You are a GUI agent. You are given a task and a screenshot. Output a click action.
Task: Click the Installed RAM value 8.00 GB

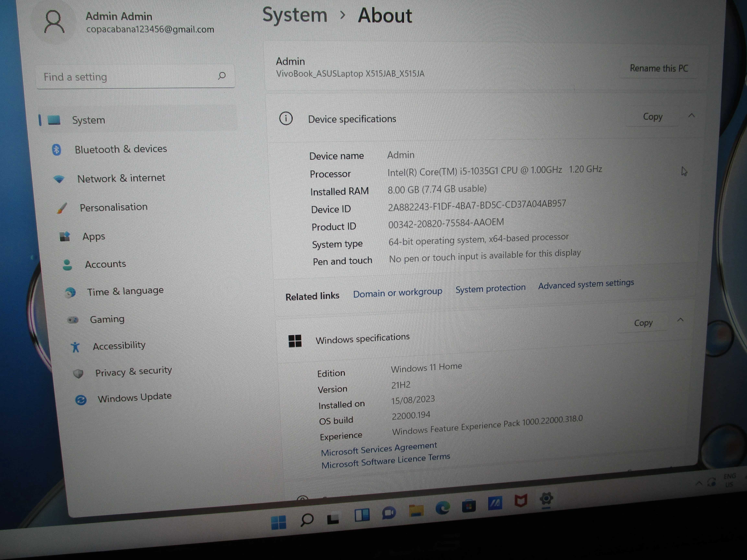click(x=437, y=189)
